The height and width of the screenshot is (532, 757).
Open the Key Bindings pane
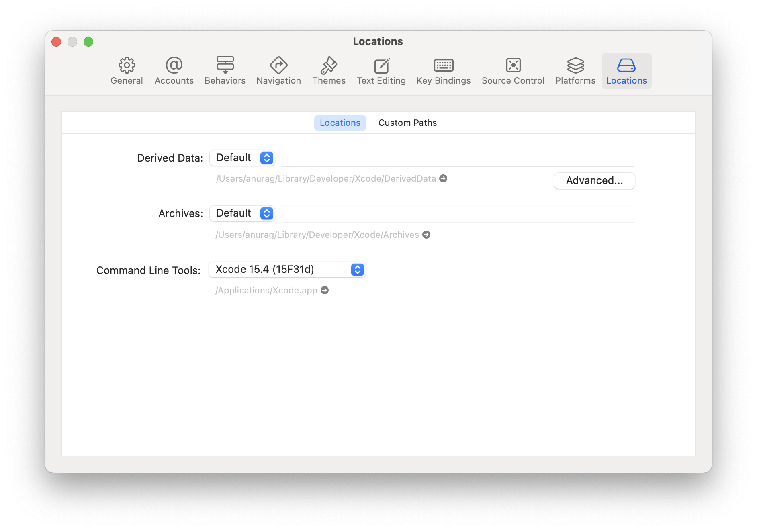444,71
